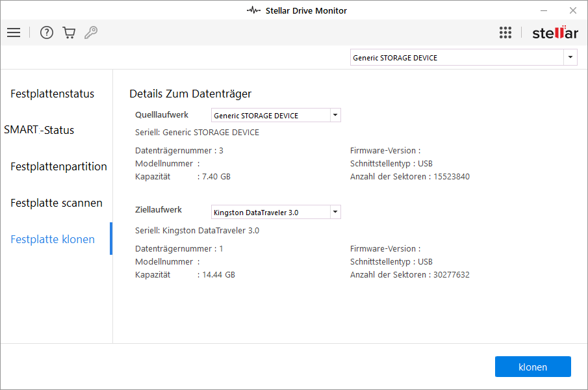The image size is (588, 390).
Task: Open the nine-dot apps grid icon
Action: tap(505, 32)
